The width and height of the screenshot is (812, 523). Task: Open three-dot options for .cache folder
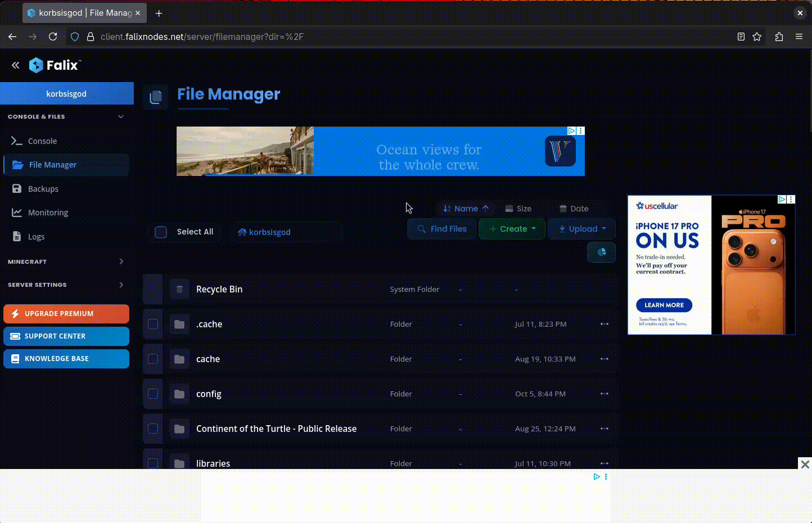[x=605, y=324]
